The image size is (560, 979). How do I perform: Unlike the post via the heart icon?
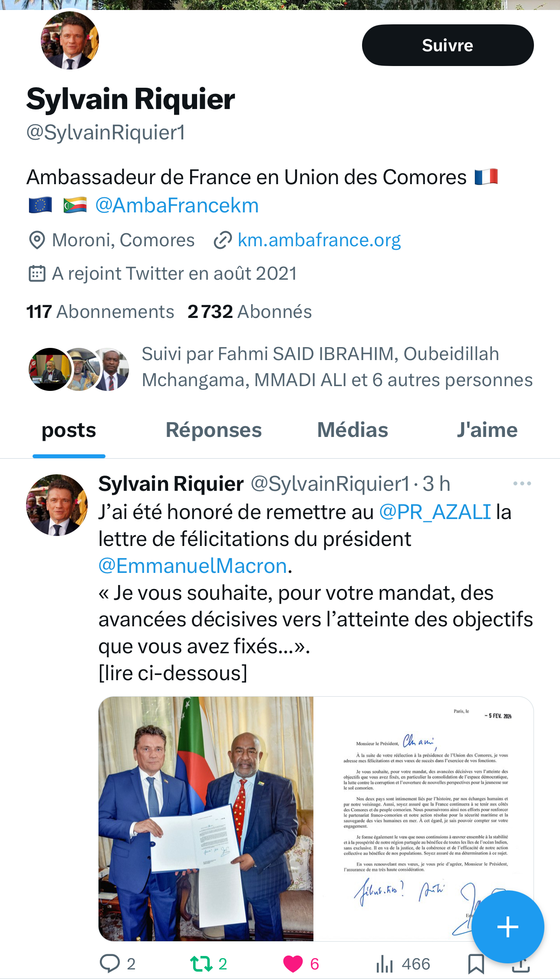tap(293, 963)
